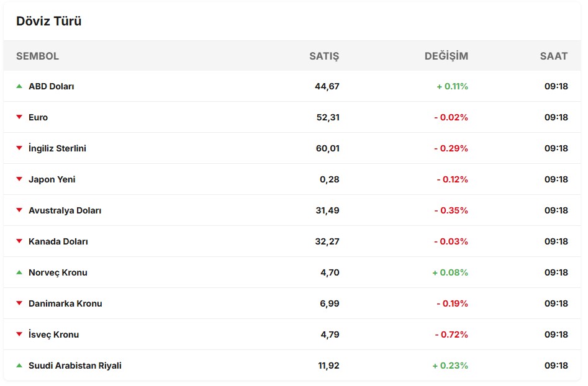Click the green up arrow beside ABD Doları
The width and height of the screenshot is (588, 386).
19,86
